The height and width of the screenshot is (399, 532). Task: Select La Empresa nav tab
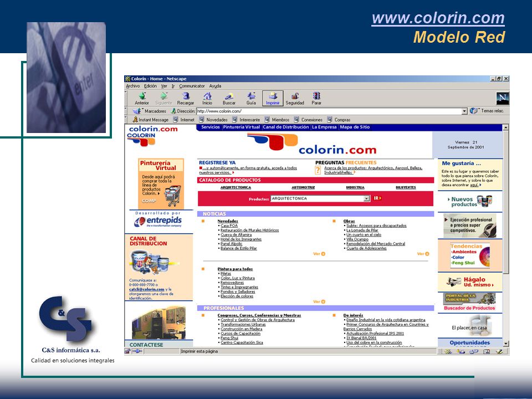pyautogui.click(x=324, y=127)
